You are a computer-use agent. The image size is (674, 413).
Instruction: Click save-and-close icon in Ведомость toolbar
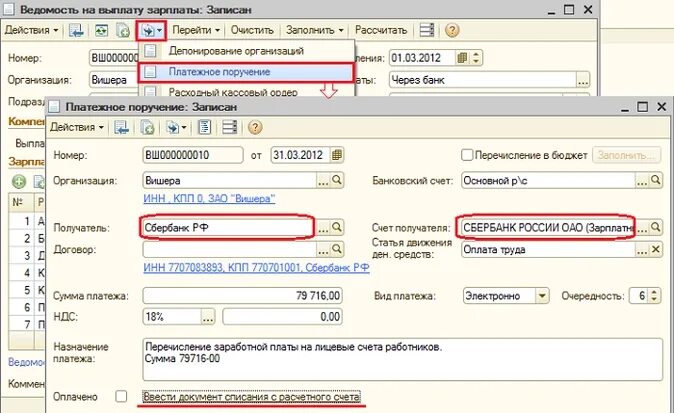(x=76, y=31)
